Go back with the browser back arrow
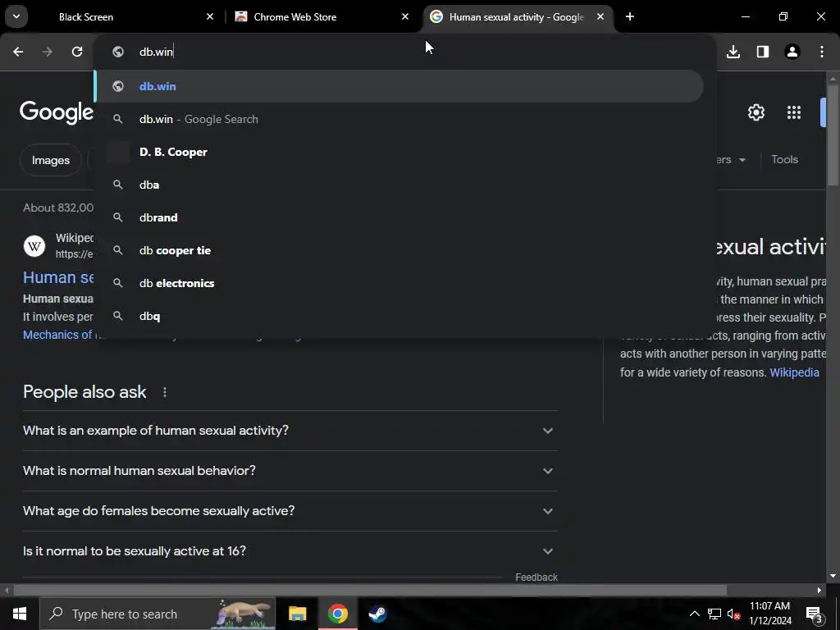Viewport: 840px width, 630px height. pos(18,52)
